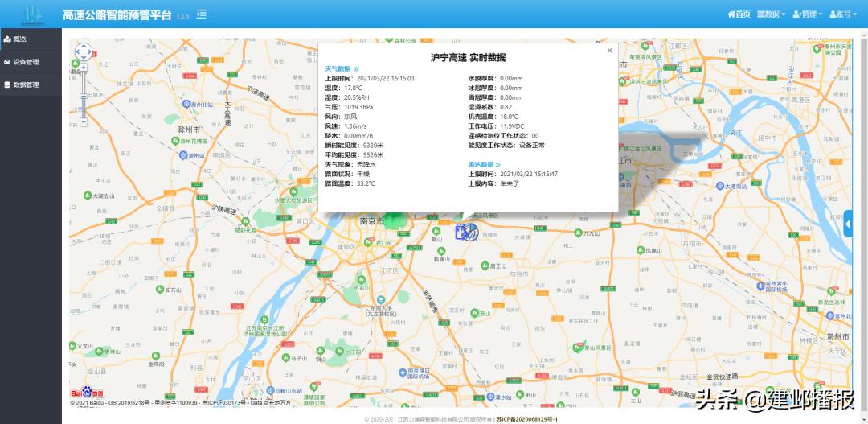
Task: Pan the map up with the arrow control
Action: click(84, 46)
